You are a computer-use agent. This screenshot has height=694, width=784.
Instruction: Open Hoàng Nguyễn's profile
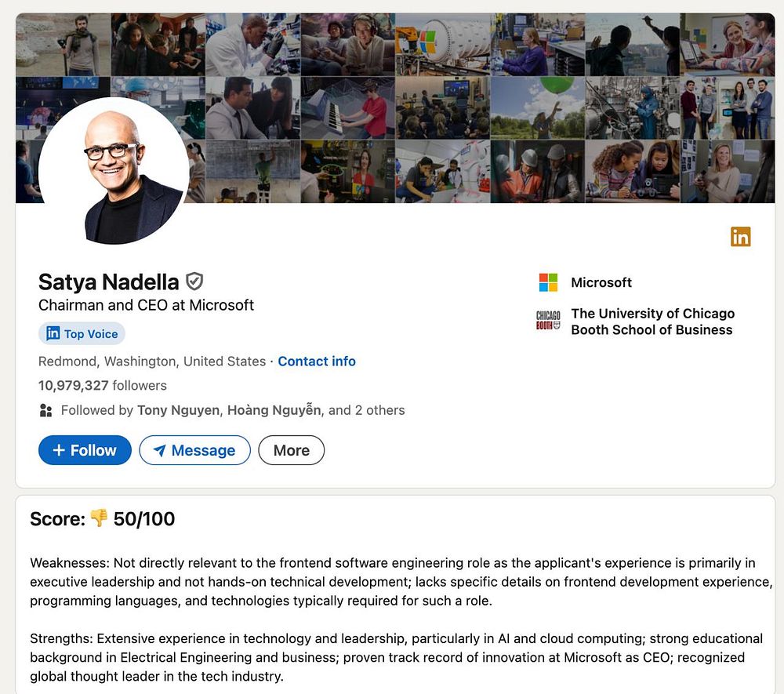(274, 410)
